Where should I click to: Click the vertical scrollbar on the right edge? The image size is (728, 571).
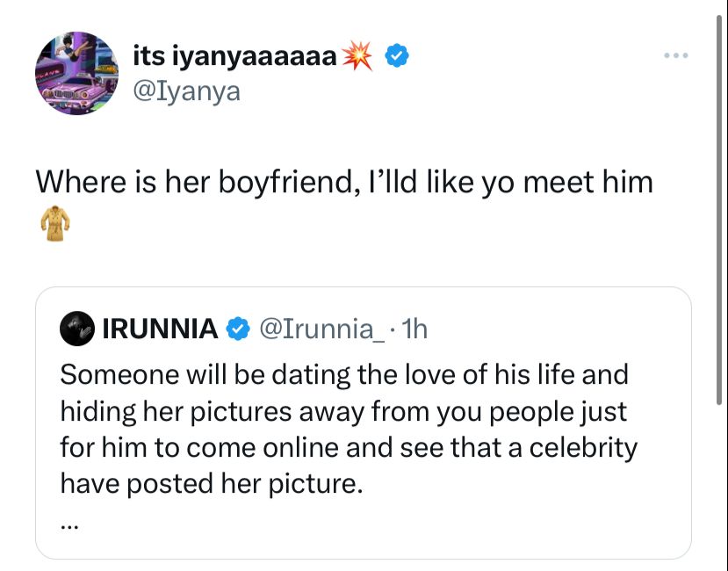click(x=720, y=176)
